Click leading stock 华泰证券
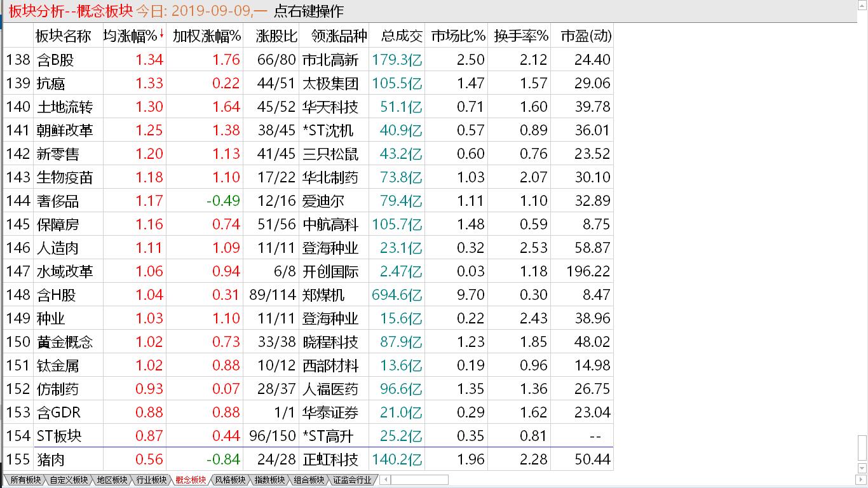This screenshot has height=488, width=868. [330, 413]
